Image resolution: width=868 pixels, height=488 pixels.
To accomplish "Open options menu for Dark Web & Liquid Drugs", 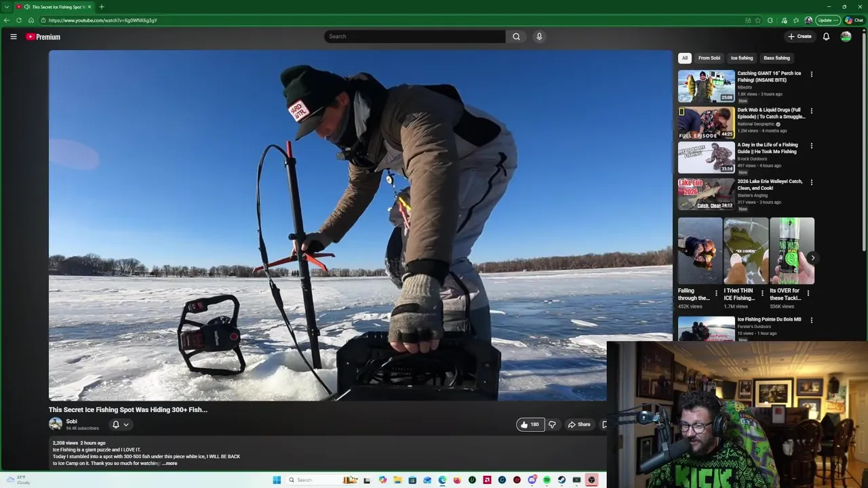I will pos(811,110).
